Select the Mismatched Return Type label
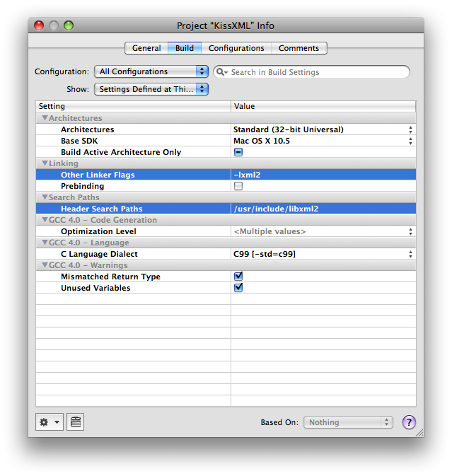Screen dimensions: 452x476 110,277
